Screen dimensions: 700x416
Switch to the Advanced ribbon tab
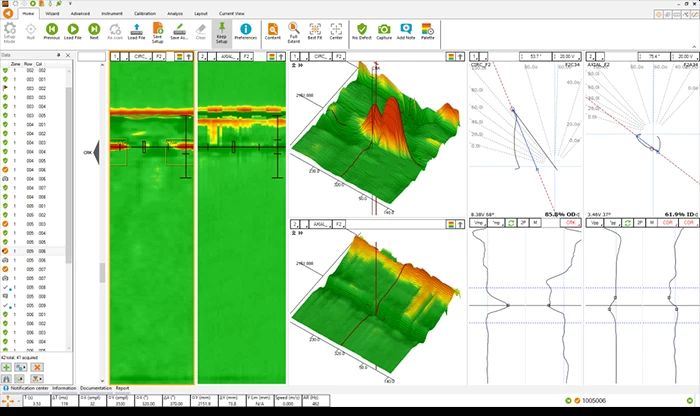(x=80, y=14)
